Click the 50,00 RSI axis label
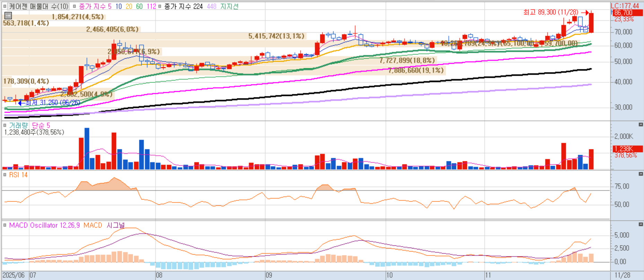This screenshot has height=280, width=644. pos(621,204)
